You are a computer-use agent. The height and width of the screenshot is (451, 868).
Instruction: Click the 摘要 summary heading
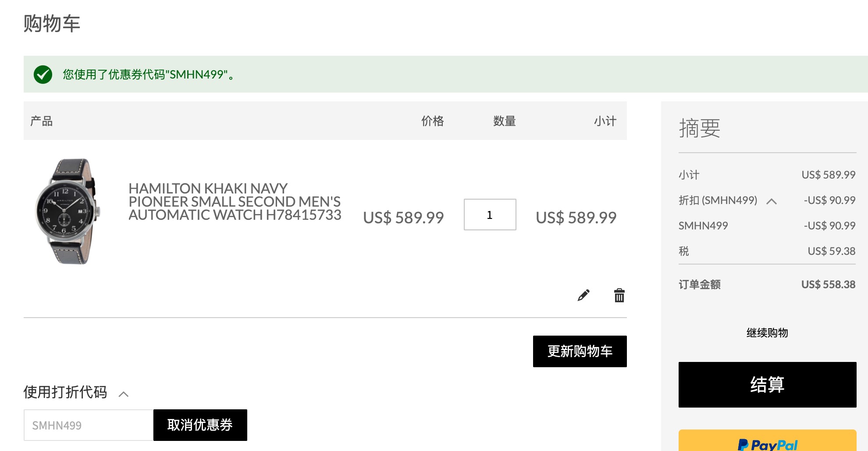700,128
